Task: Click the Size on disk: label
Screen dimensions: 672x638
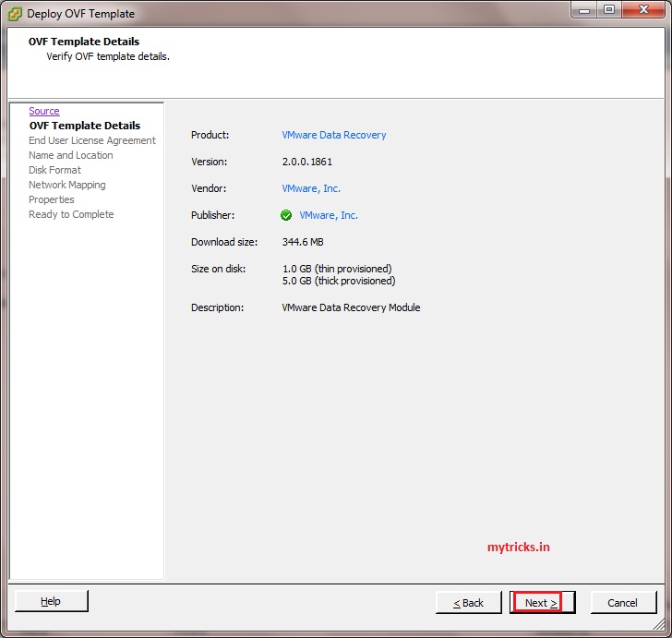Action: tap(218, 269)
